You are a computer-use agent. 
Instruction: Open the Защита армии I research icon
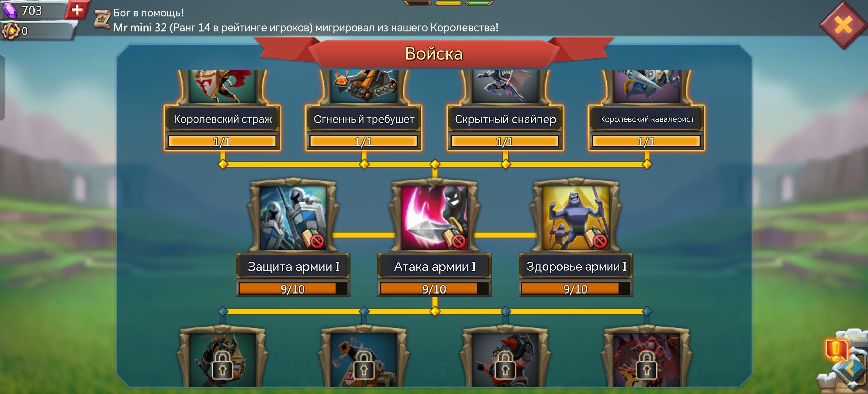[x=293, y=218]
